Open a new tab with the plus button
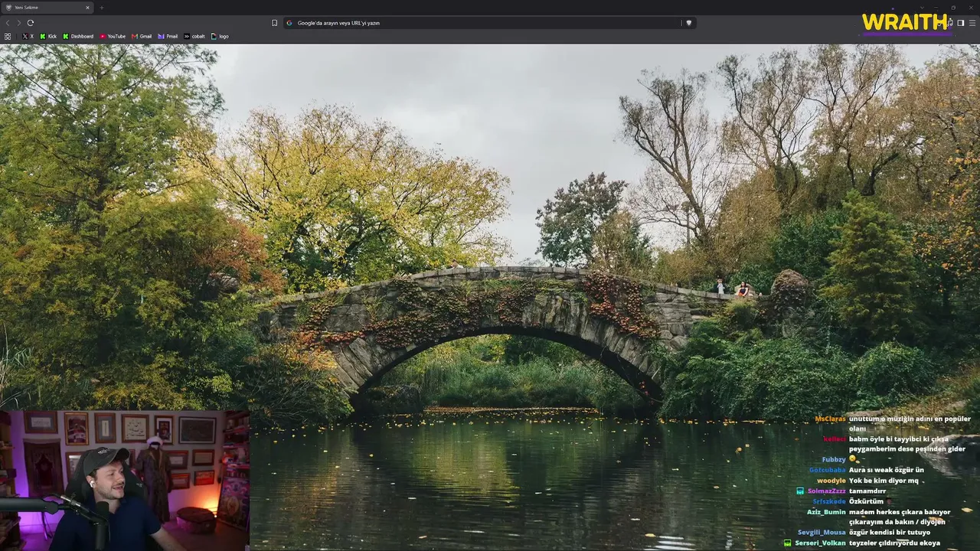This screenshot has width=980, height=551. (101, 8)
